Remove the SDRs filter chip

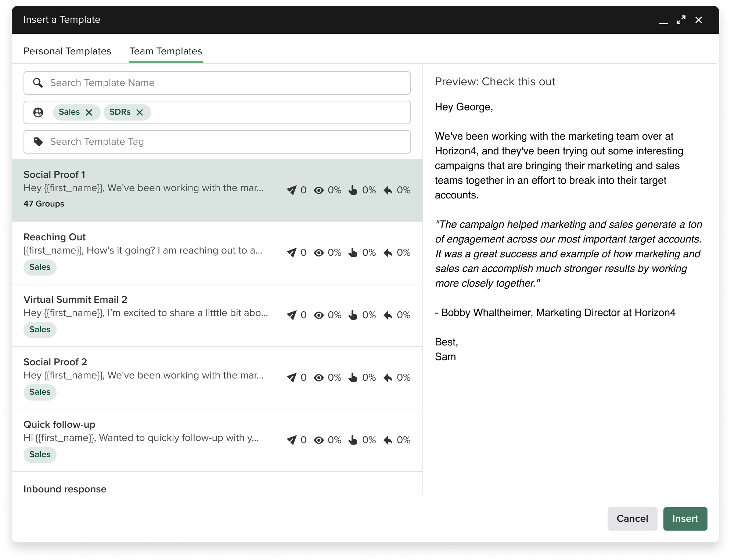pos(140,112)
